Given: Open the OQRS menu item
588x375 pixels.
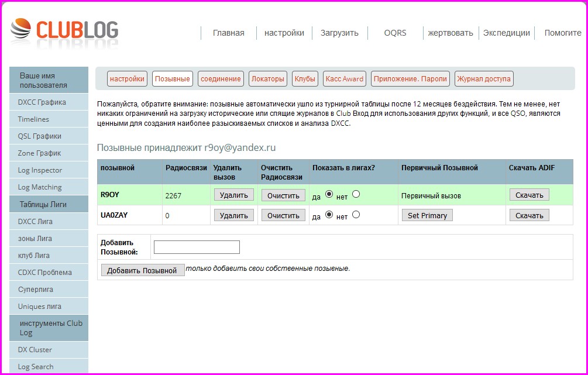Looking at the screenshot, I should (x=395, y=33).
